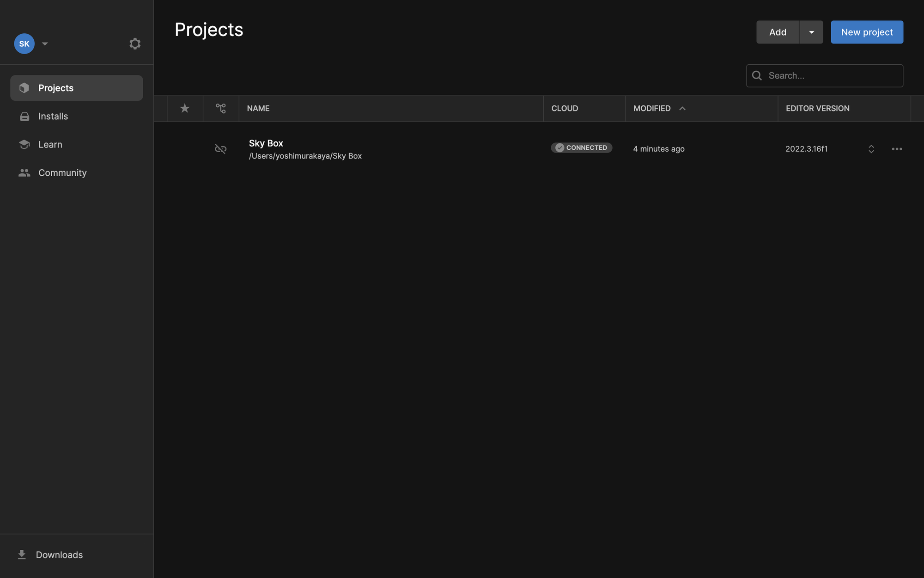924x578 pixels.
Task: Switch to Community section
Action: coord(77,172)
